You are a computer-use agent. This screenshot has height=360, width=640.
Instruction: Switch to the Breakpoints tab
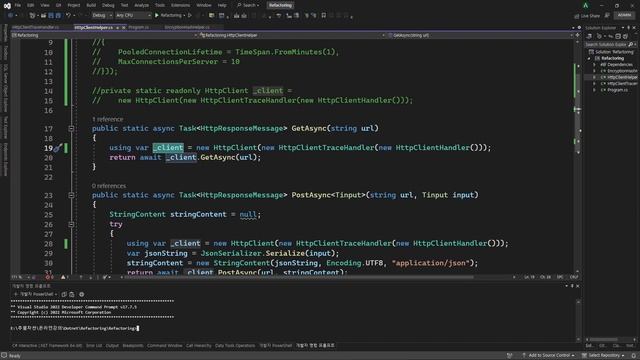133,346
